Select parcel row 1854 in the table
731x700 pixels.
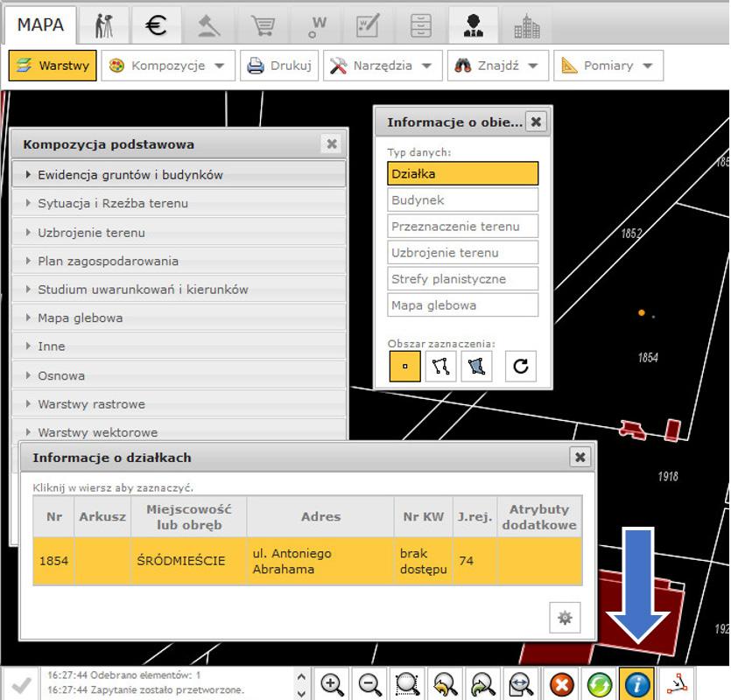tap(307, 561)
